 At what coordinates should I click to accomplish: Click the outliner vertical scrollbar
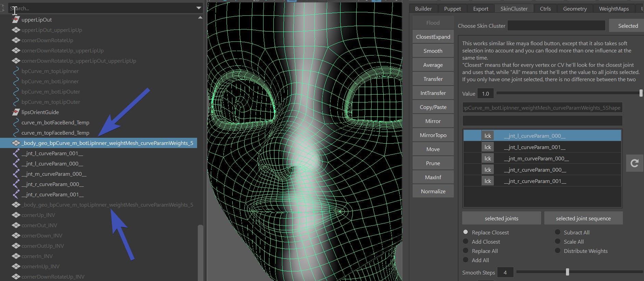[200, 253]
